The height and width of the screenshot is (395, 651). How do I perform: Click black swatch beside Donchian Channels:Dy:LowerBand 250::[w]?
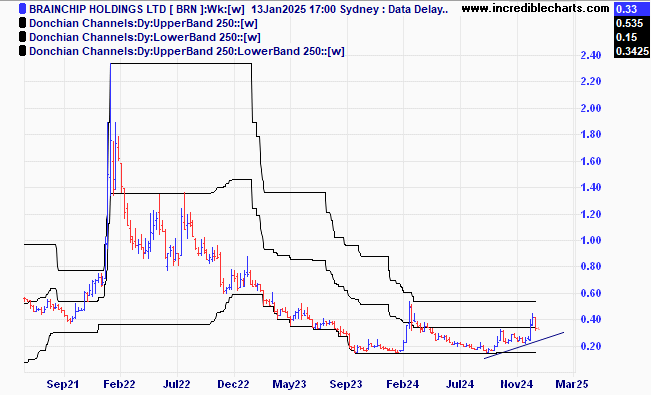pyautogui.click(x=22, y=37)
